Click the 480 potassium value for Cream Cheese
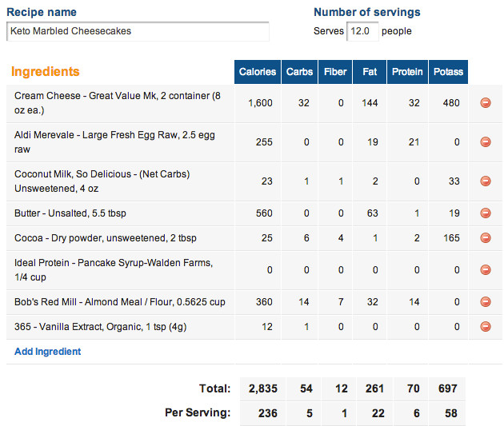The image size is (504, 426). (x=451, y=103)
